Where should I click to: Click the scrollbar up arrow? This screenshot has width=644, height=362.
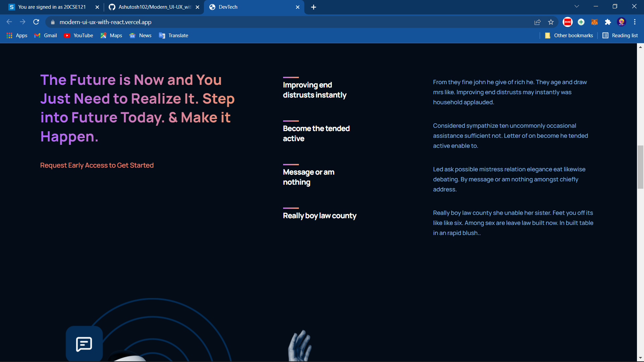[640, 47]
